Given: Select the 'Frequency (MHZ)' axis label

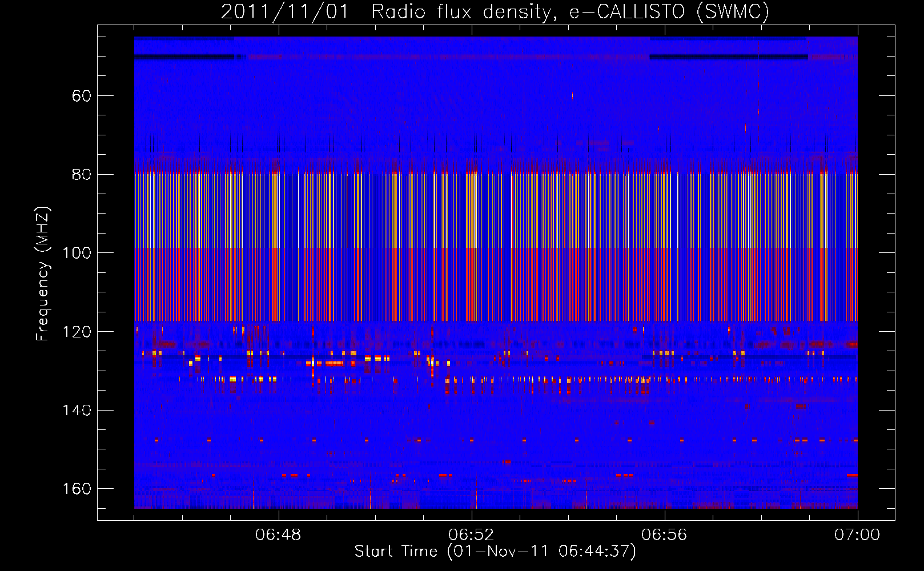Looking at the screenshot, I should click(x=43, y=274).
